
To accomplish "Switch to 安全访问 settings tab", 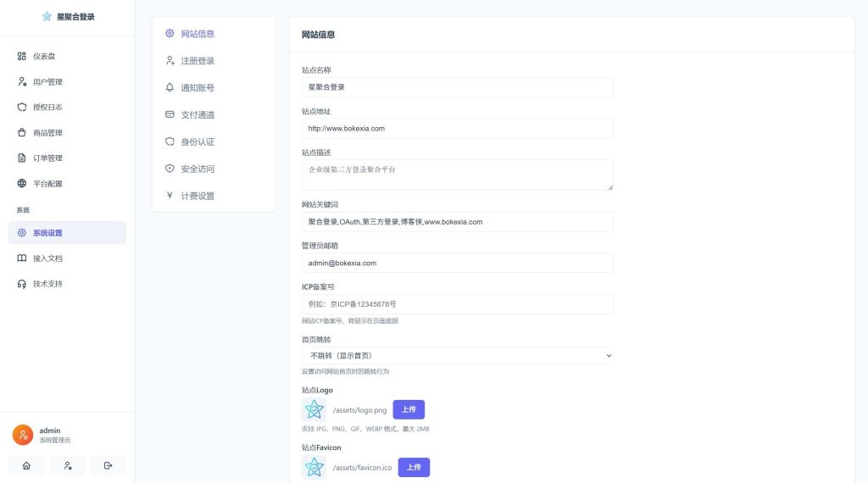I will coord(214,168).
